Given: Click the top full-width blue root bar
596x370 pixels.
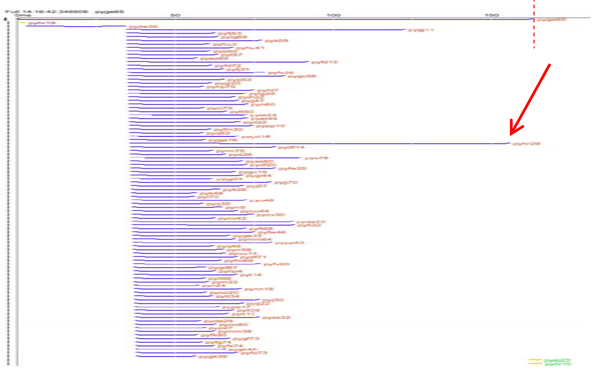Looking at the screenshot, I should tap(276, 19).
